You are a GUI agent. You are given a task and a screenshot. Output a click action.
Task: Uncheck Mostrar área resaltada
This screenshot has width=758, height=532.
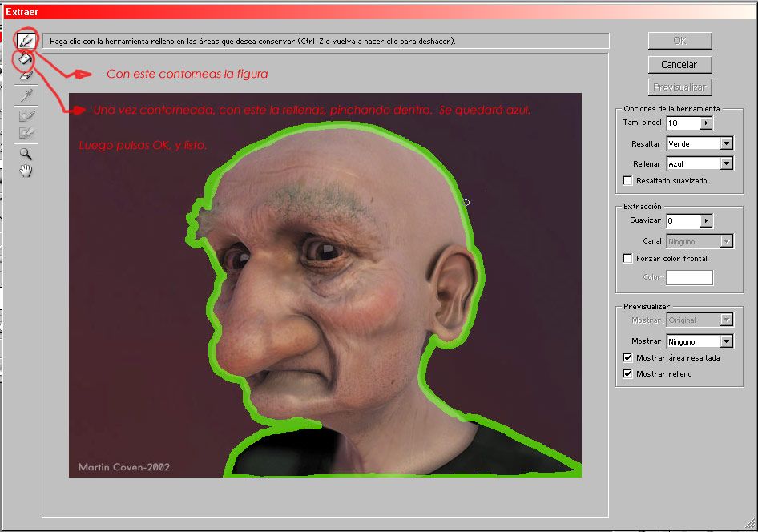627,357
